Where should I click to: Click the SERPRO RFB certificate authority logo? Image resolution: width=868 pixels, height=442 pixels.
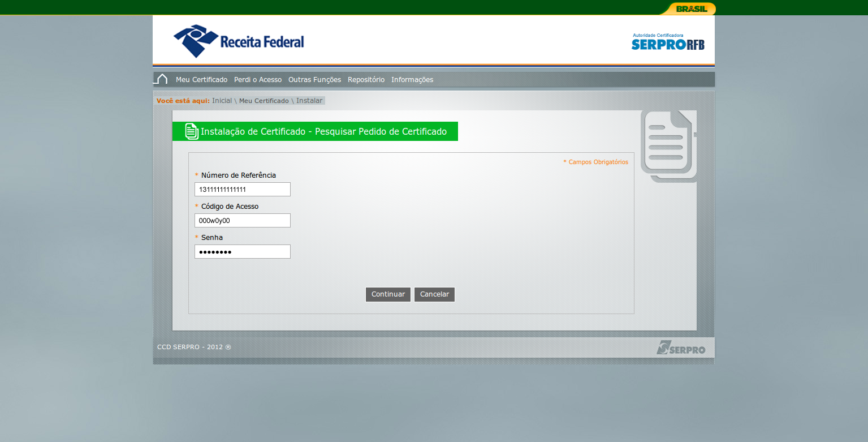[668, 42]
